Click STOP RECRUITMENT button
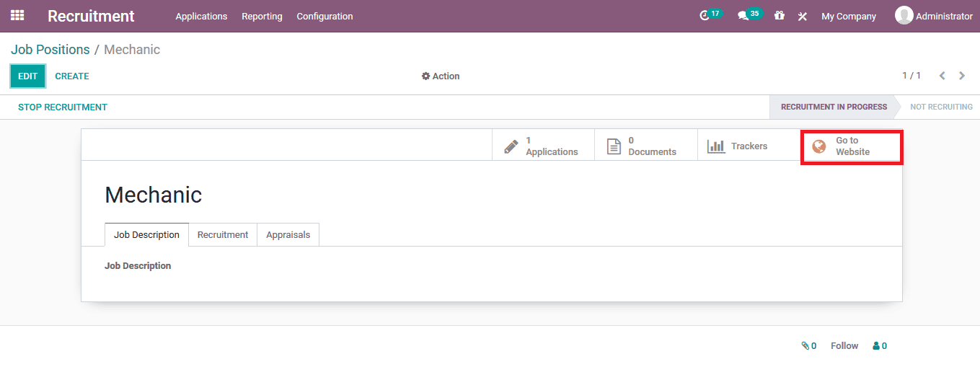Image resolution: width=980 pixels, height=367 pixels. (63, 107)
